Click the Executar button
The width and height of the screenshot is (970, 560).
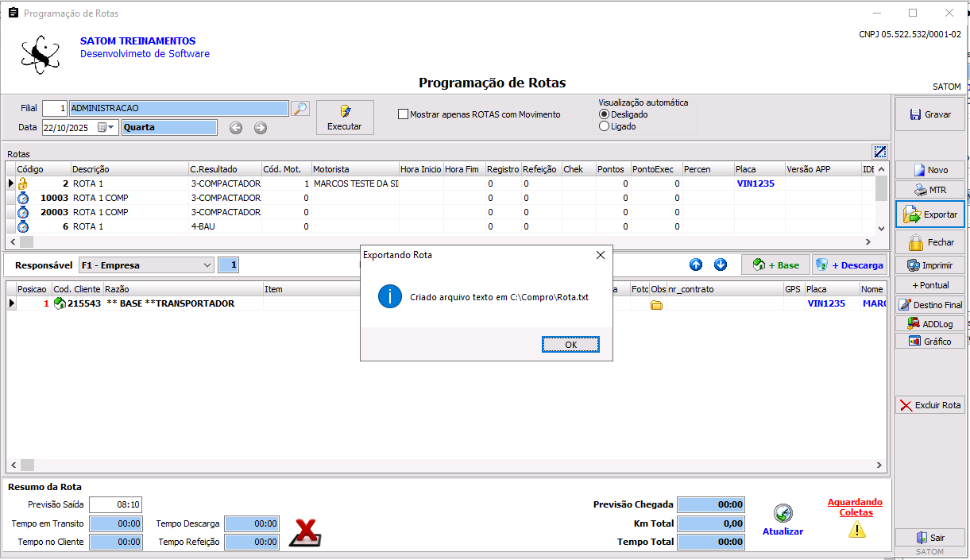345,118
